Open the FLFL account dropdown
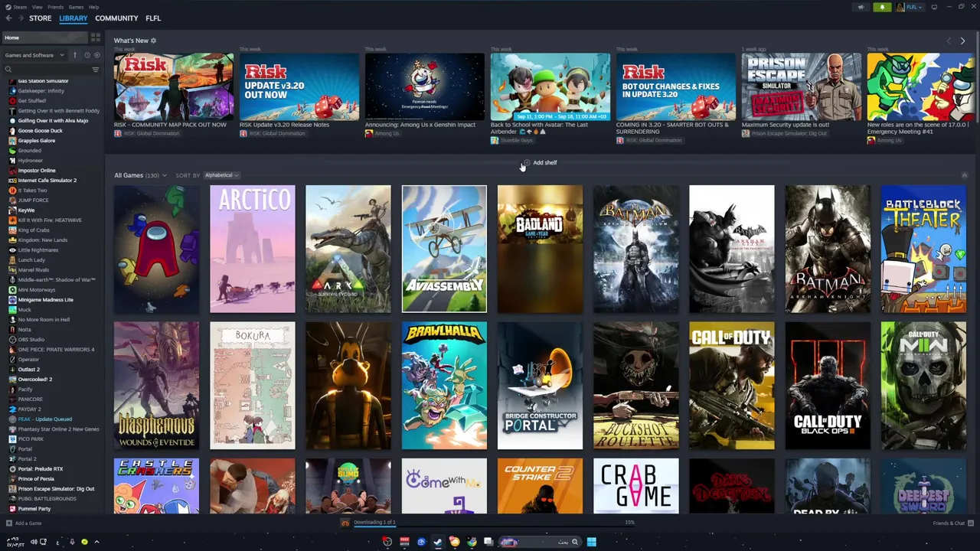 [909, 7]
